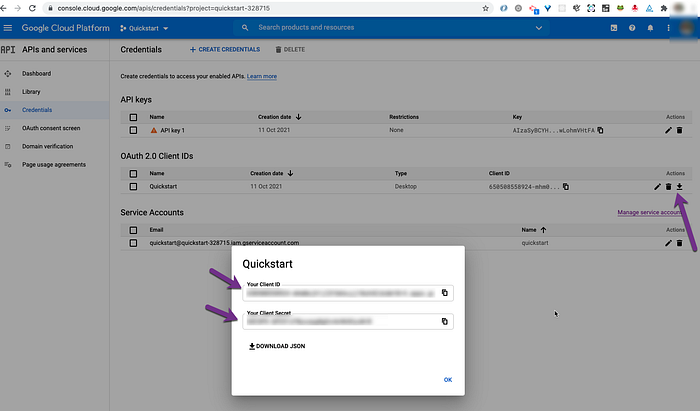Select all OAuth client IDs header checkbox
Image resolution: width=700 pixels, height=411 pixels.
pos(133,174)
